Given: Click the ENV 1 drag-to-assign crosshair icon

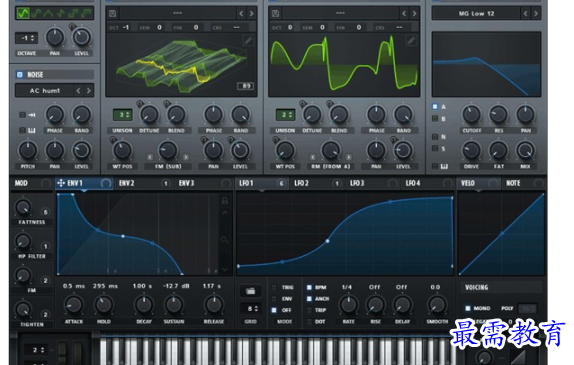Looking at the screenshot, I should coord(61,182).
